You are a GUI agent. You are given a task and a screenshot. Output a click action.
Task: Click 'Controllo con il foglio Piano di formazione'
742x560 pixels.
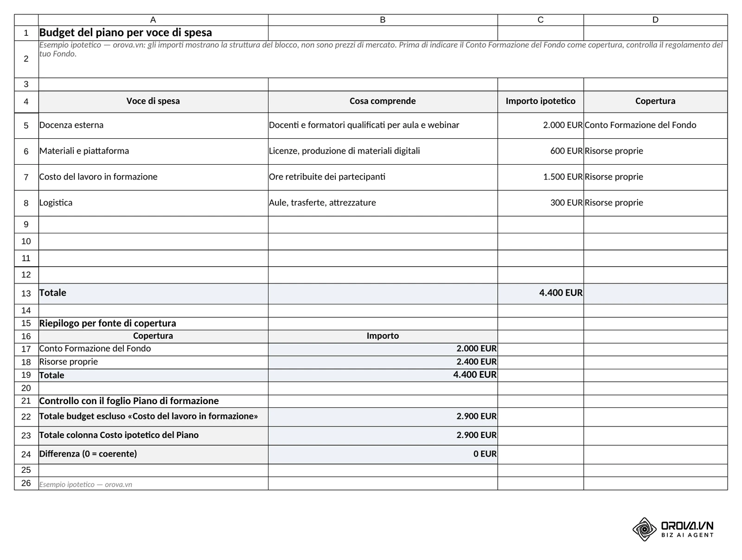coord(129,401)
